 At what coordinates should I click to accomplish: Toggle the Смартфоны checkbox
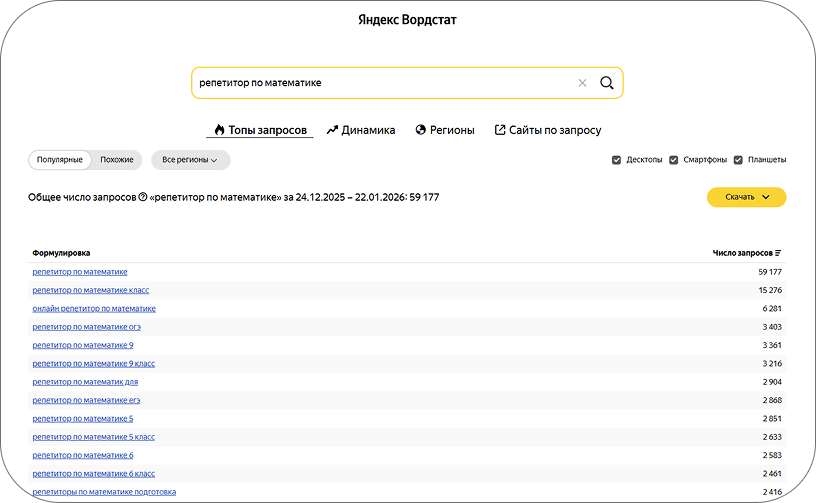(673, 160)
